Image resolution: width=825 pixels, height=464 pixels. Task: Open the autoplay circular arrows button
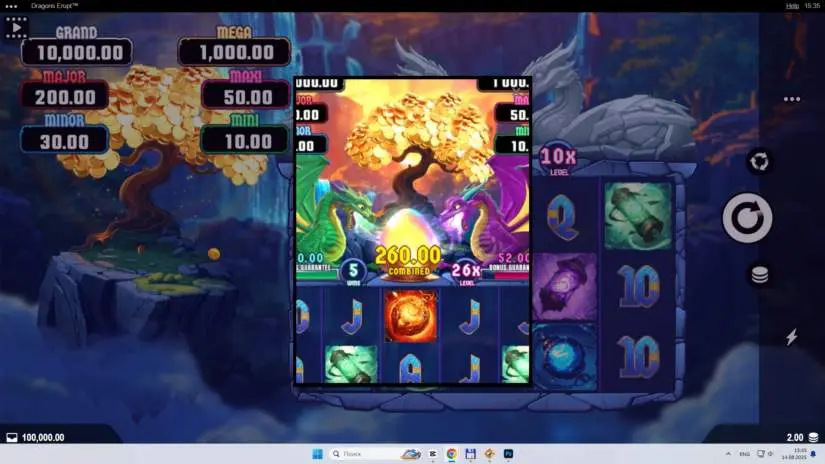759,162
